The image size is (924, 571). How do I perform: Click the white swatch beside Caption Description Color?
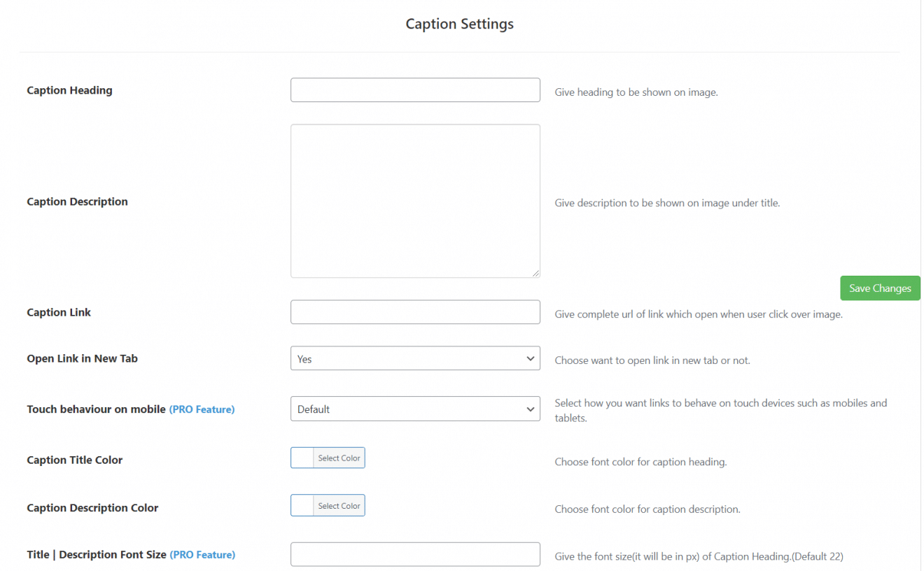[302, 505]
